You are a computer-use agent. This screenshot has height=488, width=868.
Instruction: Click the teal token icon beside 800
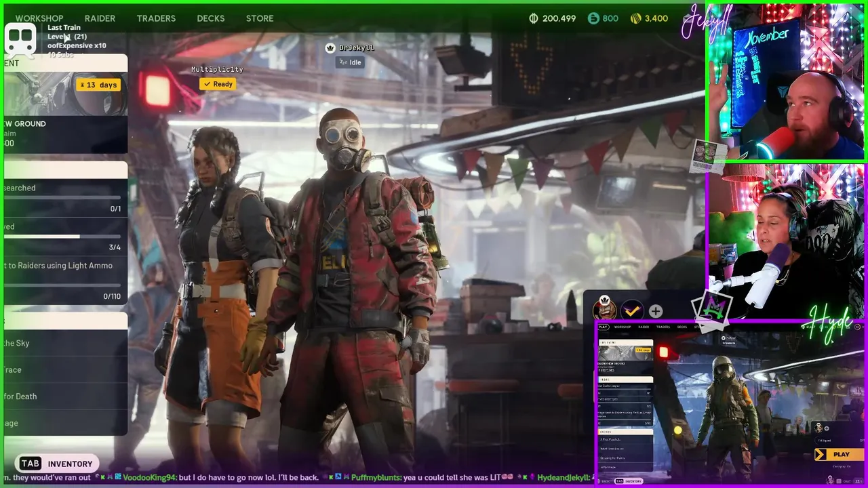(593, 18)
